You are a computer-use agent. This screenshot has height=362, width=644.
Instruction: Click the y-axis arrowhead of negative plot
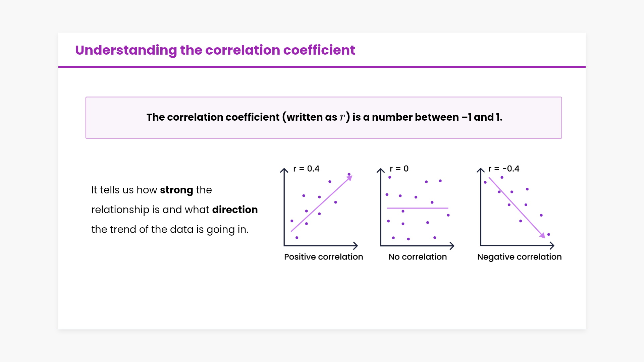pyautogui.click(x=481, y=170)
